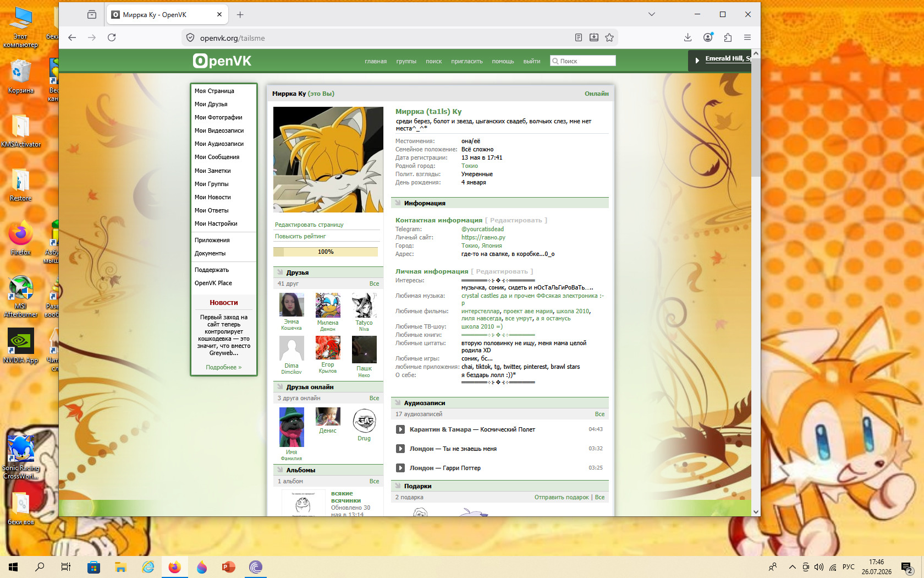Screen dimensions: 924x578
Task: Play Карантин & Тамара — Космический Полет track
Action: [400, 429]
